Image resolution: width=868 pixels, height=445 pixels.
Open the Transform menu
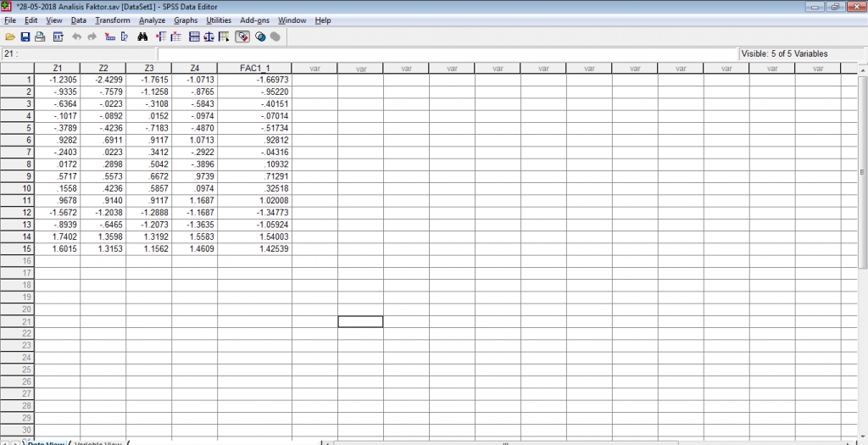pos(112,19)
